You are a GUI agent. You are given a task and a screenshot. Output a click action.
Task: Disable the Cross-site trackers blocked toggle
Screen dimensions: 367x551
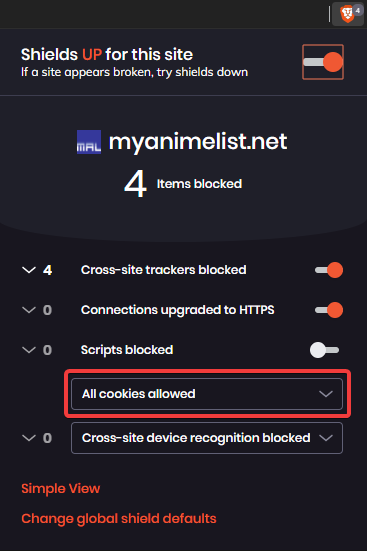click(329, 270)
